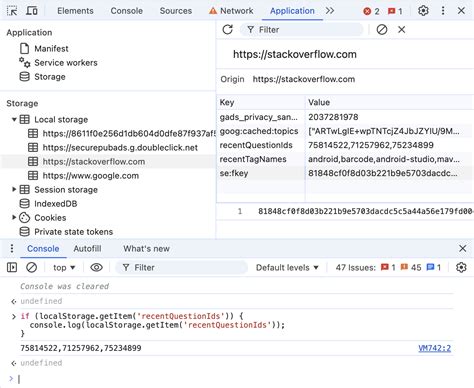474x388 pixels.
Task: Open the VM742:2 source link
Action: click(435, 348)
